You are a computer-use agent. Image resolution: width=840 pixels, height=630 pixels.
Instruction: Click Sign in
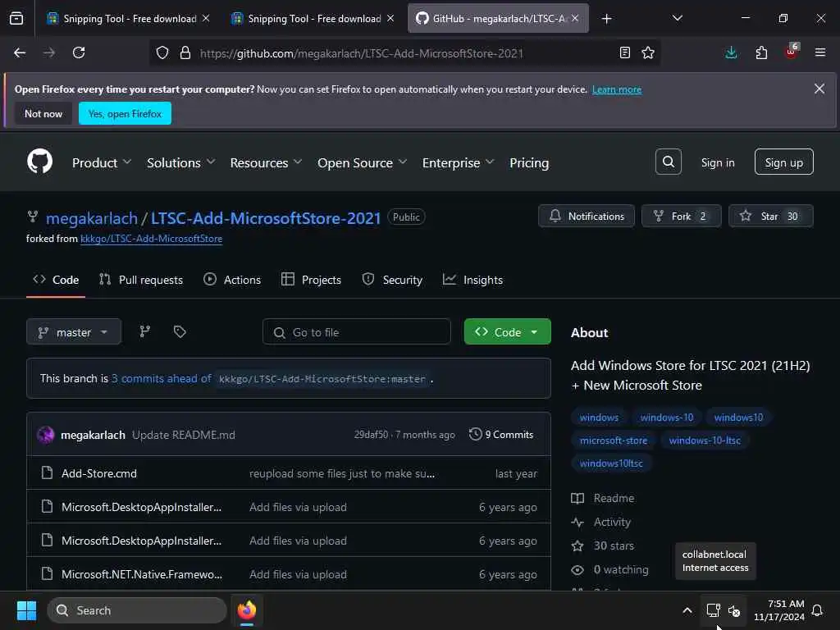[x=718, y=162]
